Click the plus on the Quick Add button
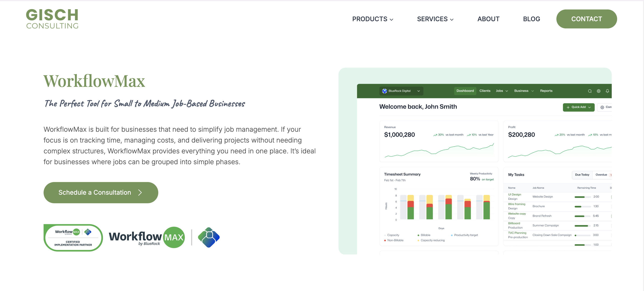The image size is (644, 291). click(568, 107)
